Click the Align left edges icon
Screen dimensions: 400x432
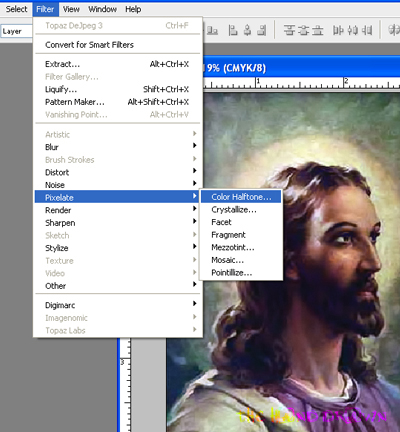point(233,31)
